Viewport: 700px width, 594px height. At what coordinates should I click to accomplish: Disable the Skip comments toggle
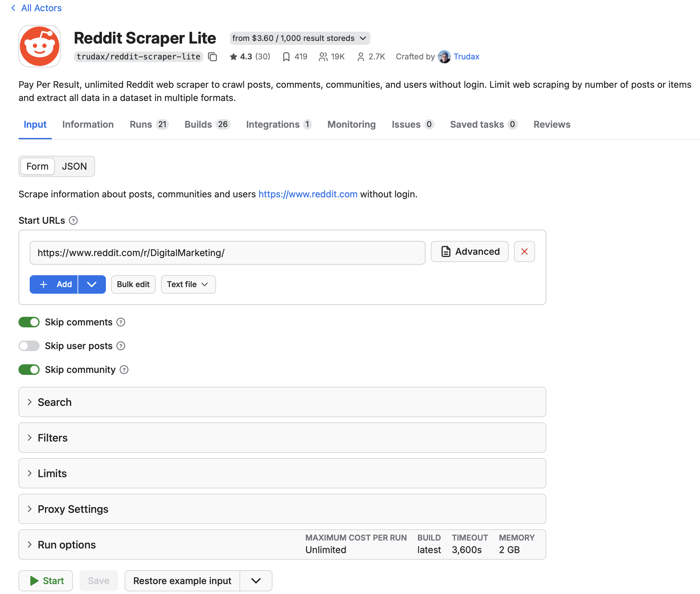[x=29, y=322]
